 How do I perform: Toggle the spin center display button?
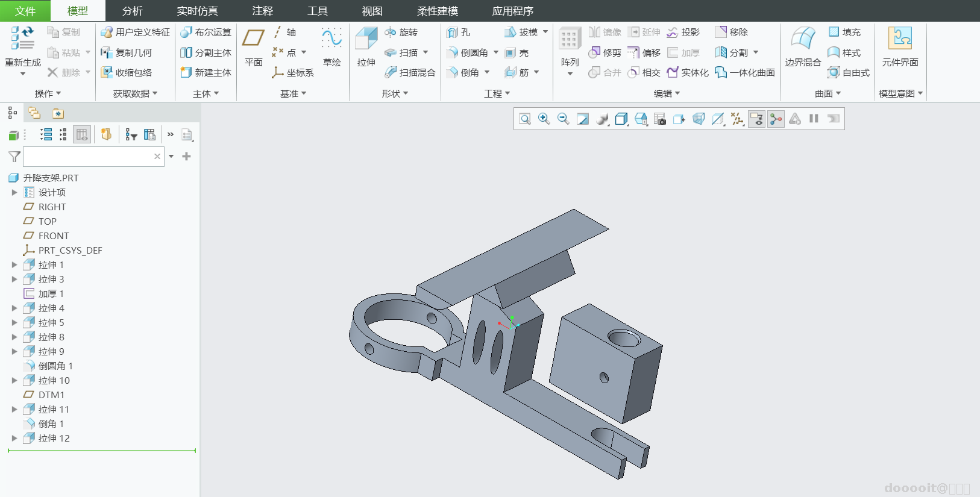(776, 119)
